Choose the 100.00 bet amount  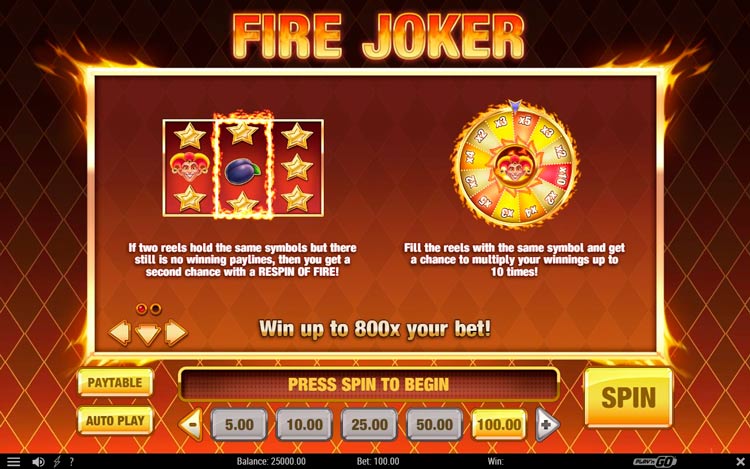pos(499,424)
